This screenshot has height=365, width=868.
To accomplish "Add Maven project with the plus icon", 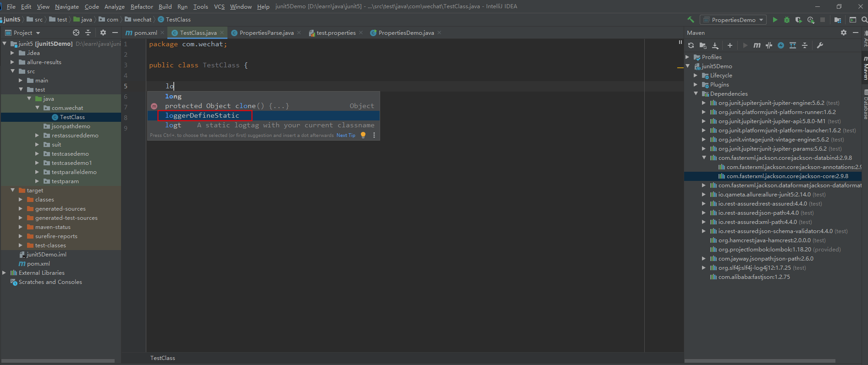I will click(x=730, y=45).
